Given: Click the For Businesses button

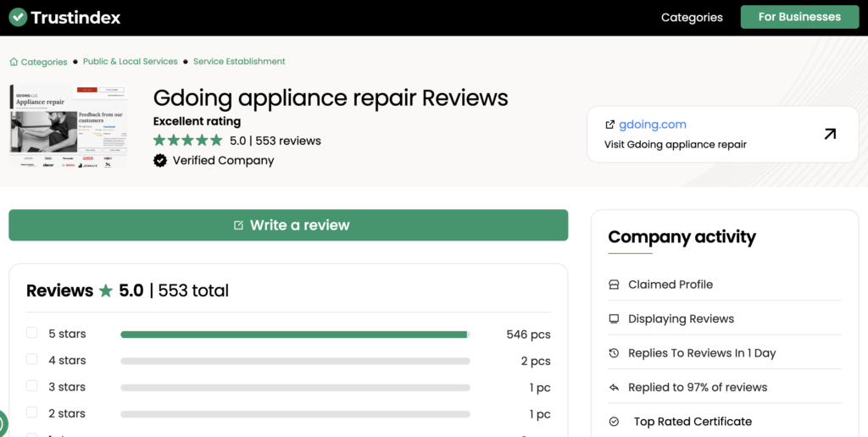Looking at the screenshot, I should pyautogui.click(x=799, y=17).
